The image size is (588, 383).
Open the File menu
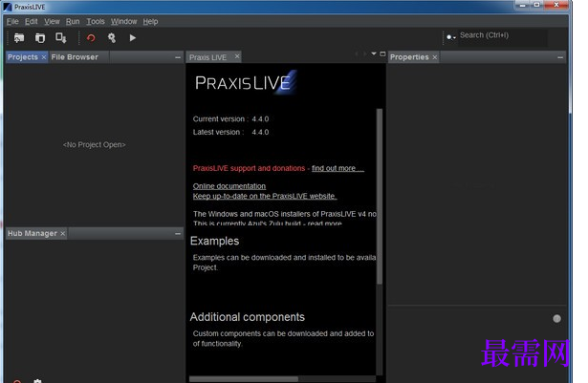[12, 21]
